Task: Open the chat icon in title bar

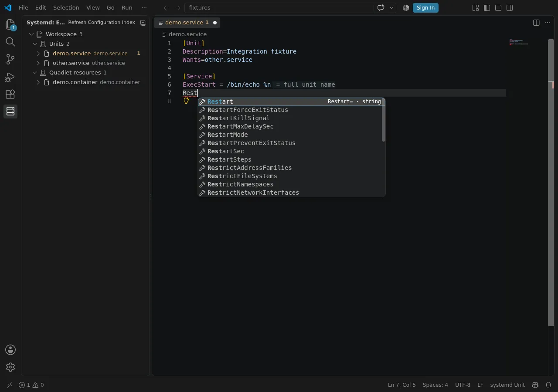Action: pos(381,8)
